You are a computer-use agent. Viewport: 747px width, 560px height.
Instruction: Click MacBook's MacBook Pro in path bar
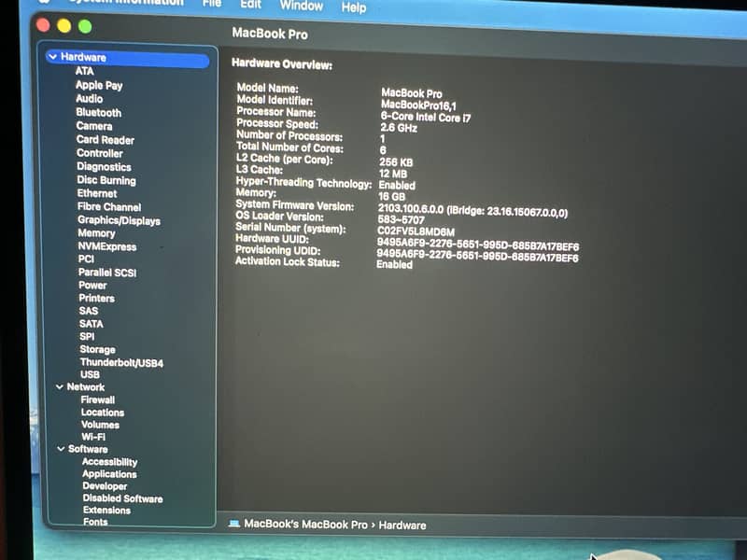click(305, 525)
